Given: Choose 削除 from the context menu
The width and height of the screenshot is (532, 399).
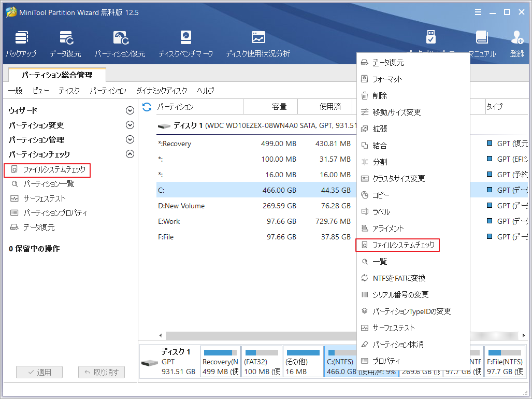Looking at the screenshot, I should point(413,96).
